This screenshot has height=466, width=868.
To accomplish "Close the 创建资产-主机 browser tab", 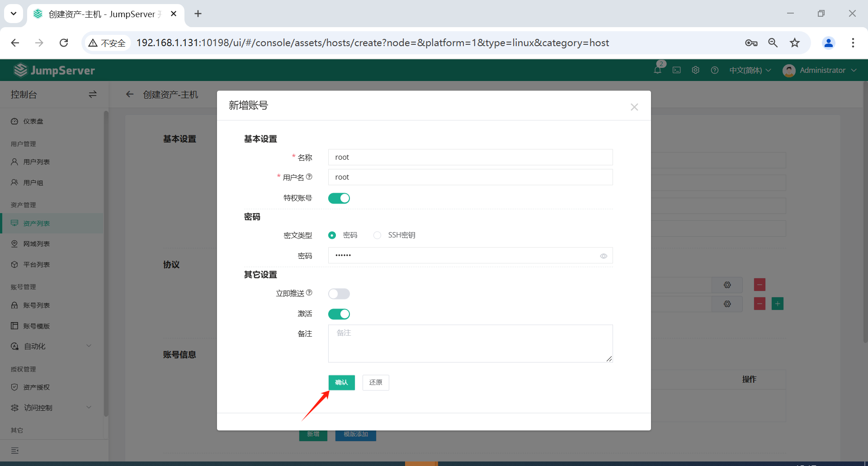I will click(174, 14).
